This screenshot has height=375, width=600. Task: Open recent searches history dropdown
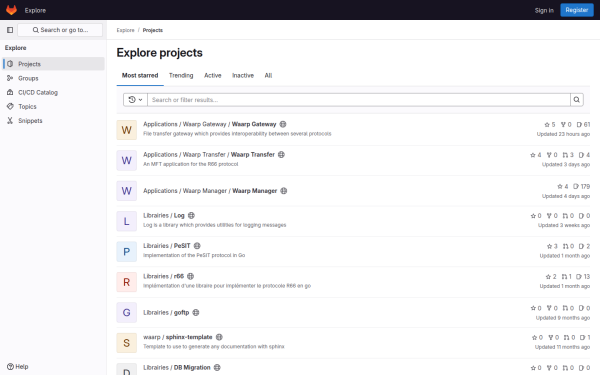point(135,100)
